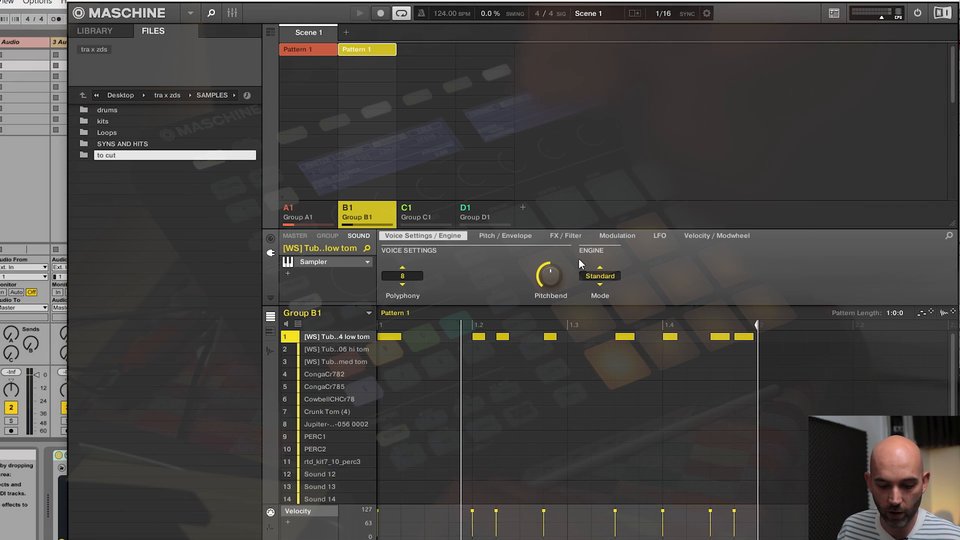Image resolution: width=960 pixels, height=540 pixels.
Task: Go up one folder level icon
Action: click(x=83, y=95)
